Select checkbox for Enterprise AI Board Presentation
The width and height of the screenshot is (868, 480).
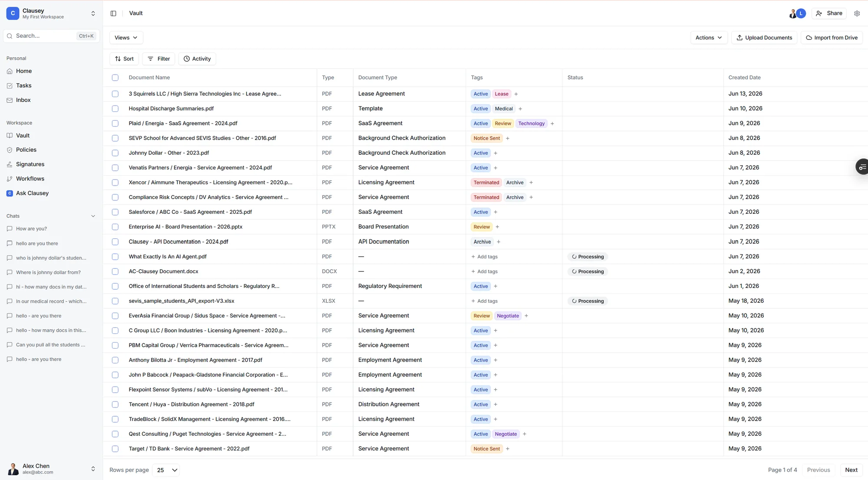pyautogui.click(x=115, y=227)
